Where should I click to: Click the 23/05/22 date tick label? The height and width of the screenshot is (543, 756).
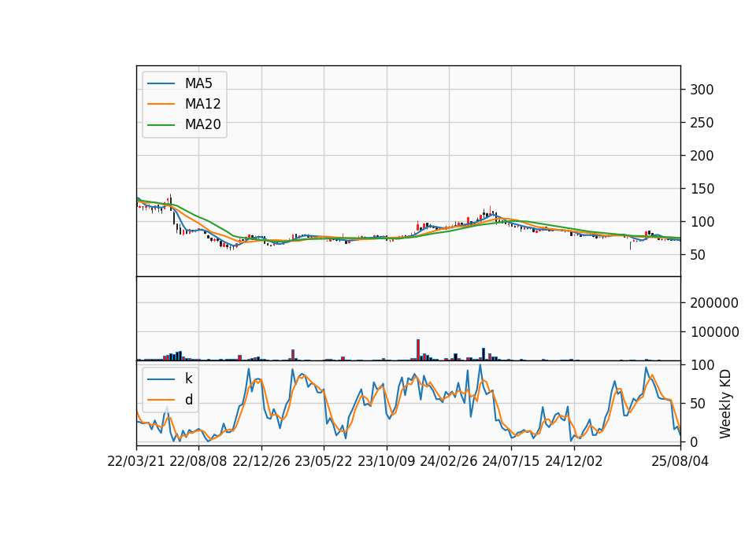(x=324, y=461)
